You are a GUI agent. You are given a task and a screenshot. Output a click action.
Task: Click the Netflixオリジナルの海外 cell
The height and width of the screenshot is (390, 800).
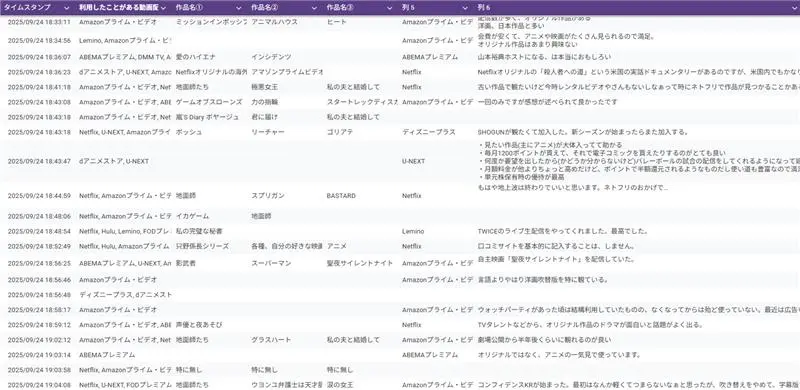[211, 72]
